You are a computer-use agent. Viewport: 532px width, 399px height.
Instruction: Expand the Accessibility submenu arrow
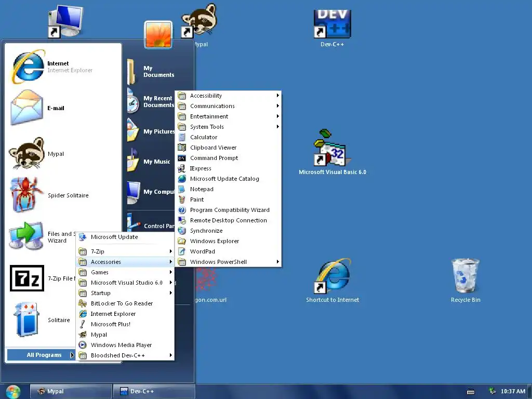tap(277, 96)
